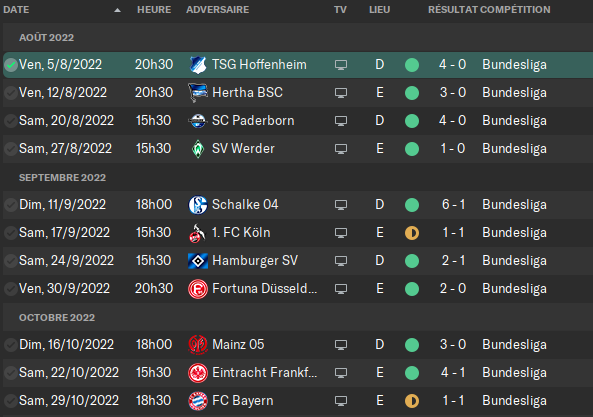Click the FC Bayern club crest
593x417 pixels.
198,401
